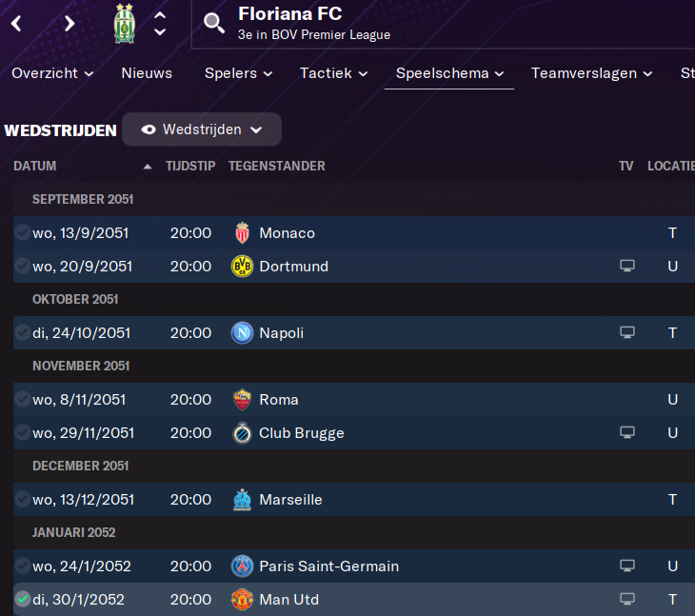Click the club switcher up/down stepper
695x616 pixels.
pos(160,24)
